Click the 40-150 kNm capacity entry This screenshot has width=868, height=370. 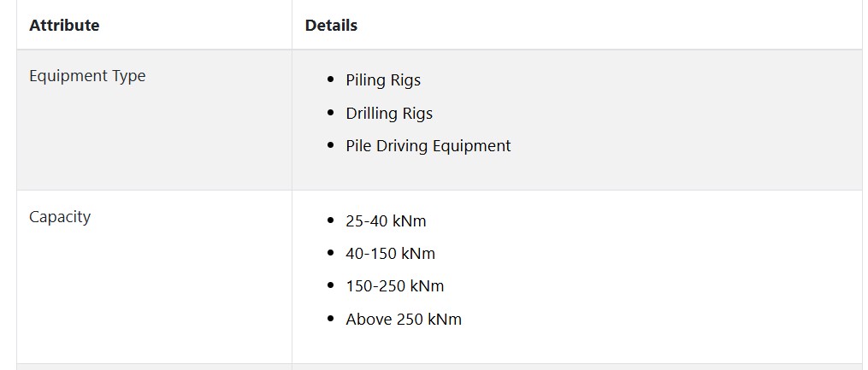390,254
